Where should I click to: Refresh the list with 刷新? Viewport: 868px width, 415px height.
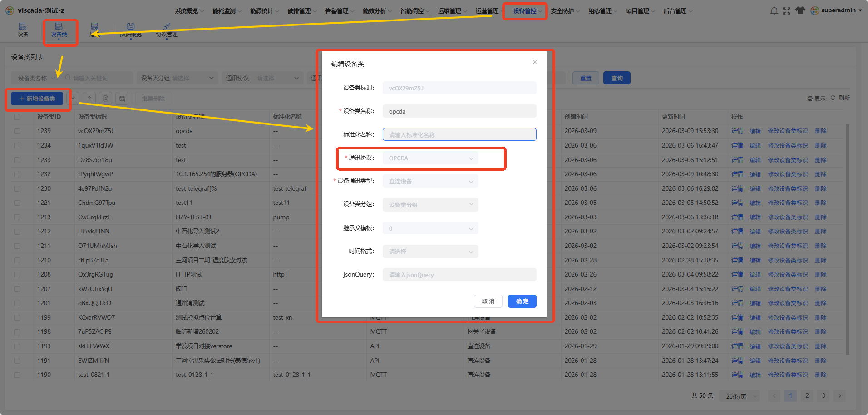pos(840,98)
